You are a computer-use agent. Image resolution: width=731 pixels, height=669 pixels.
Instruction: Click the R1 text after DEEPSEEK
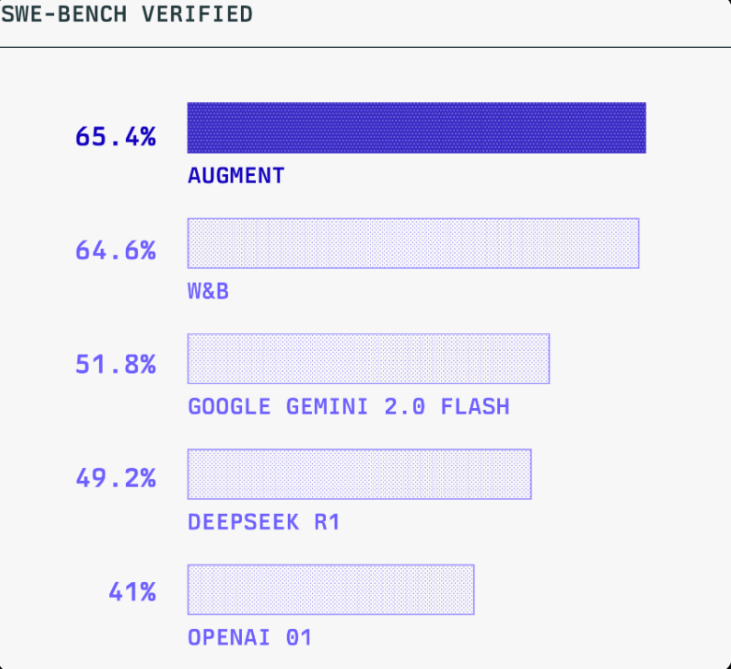(326, 522)
